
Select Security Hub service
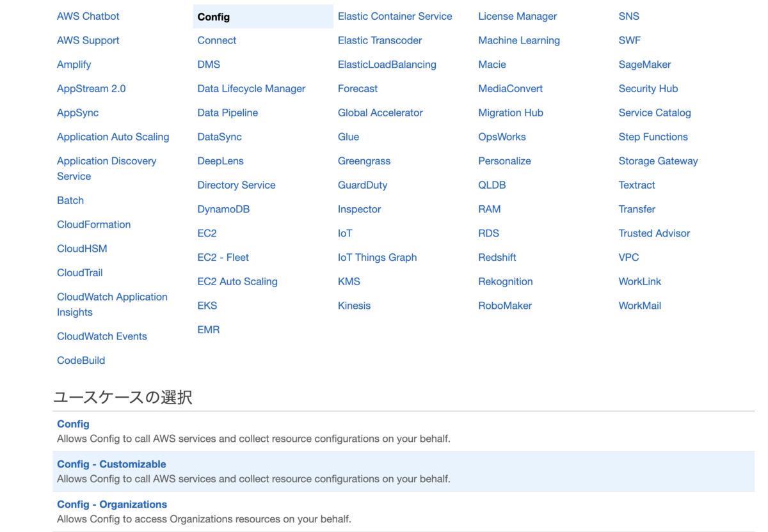tap(648, 89)
